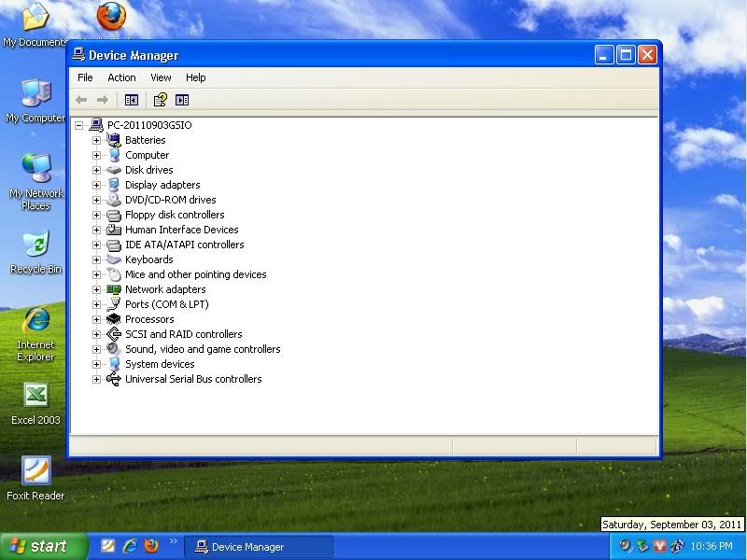Expand the Network adapters node
The image size is (747, 560).
(97, 289)
